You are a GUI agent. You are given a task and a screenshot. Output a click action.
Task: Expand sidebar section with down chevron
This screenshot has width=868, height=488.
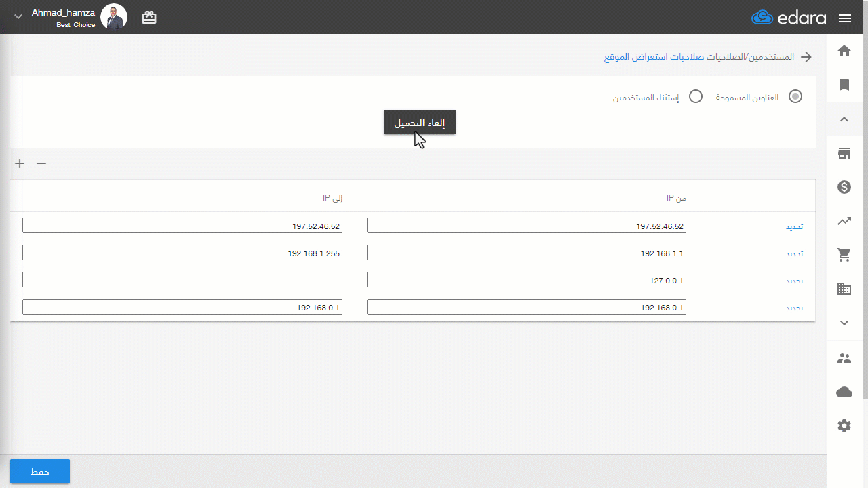point(844,323)
